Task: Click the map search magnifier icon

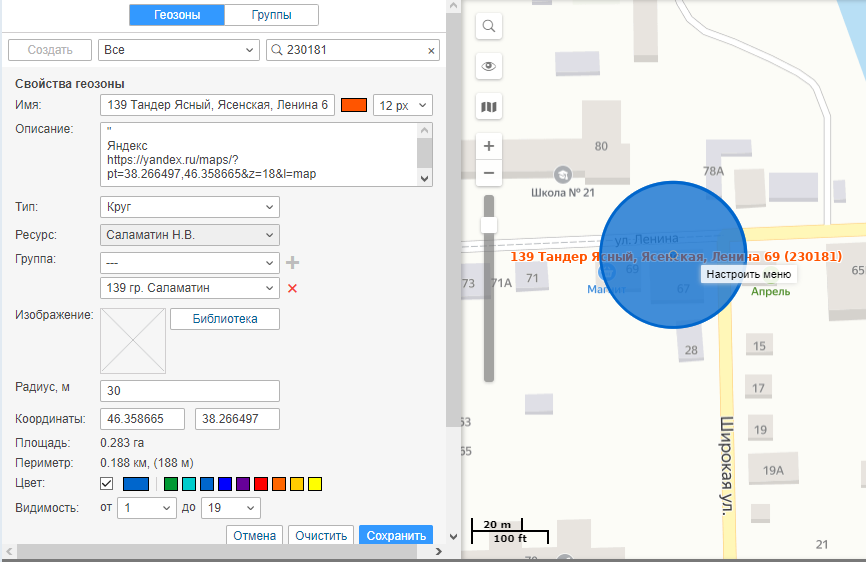Action: [489, 26]
